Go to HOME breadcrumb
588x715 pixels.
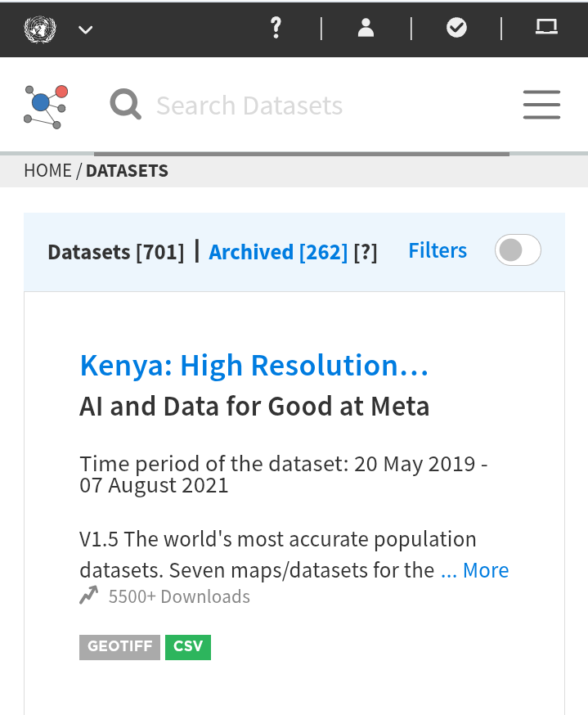(x=48, y=170)
